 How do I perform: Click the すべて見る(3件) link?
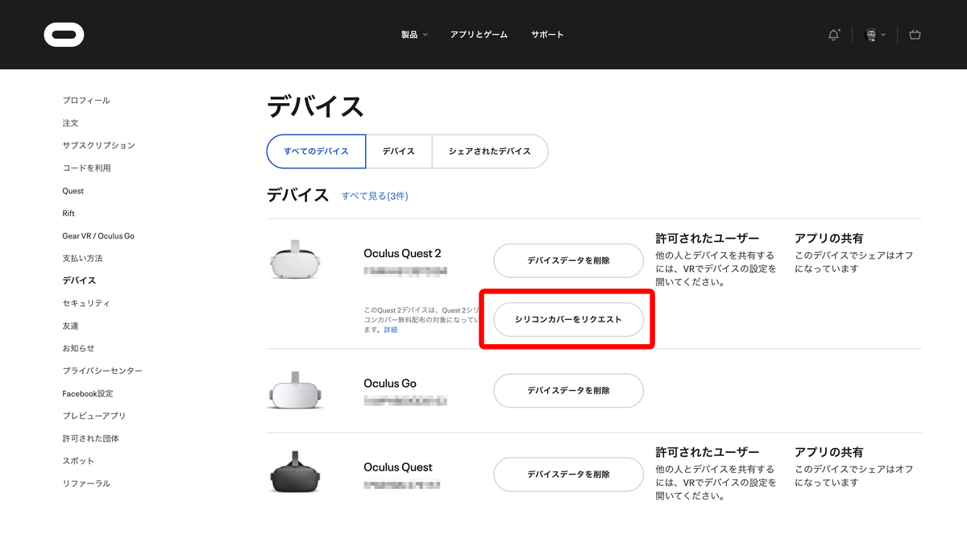tap(375, 196)
